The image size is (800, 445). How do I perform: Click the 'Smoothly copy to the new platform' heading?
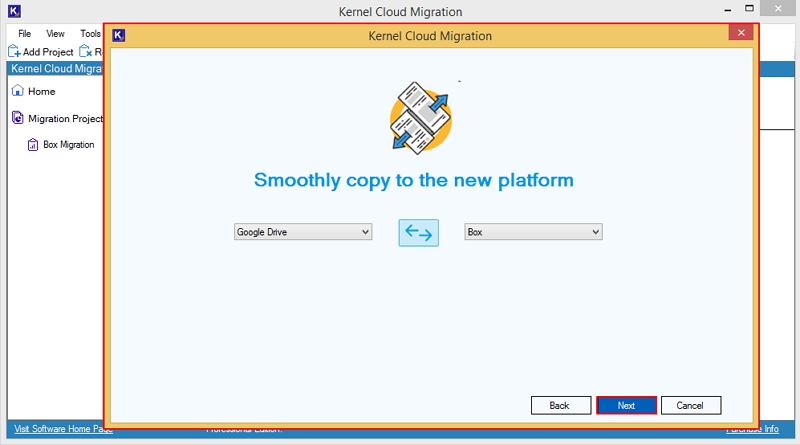(414, 181)
